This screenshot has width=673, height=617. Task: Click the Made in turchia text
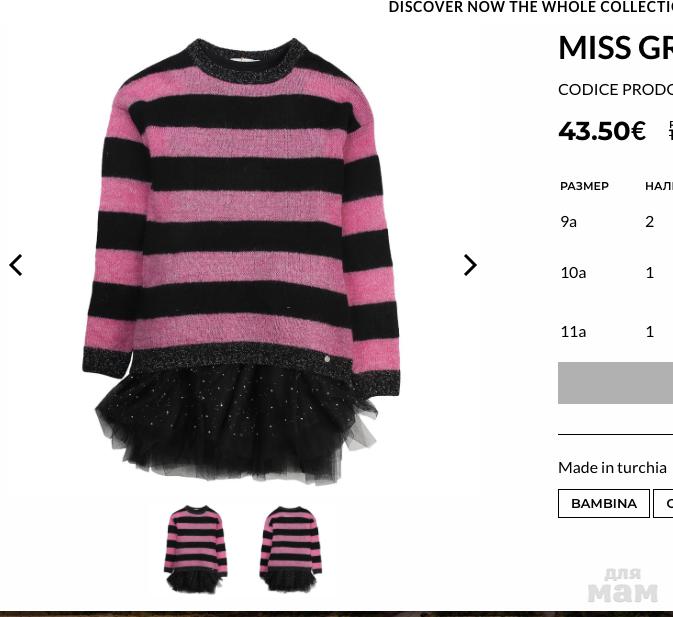[x=612, y=468]
